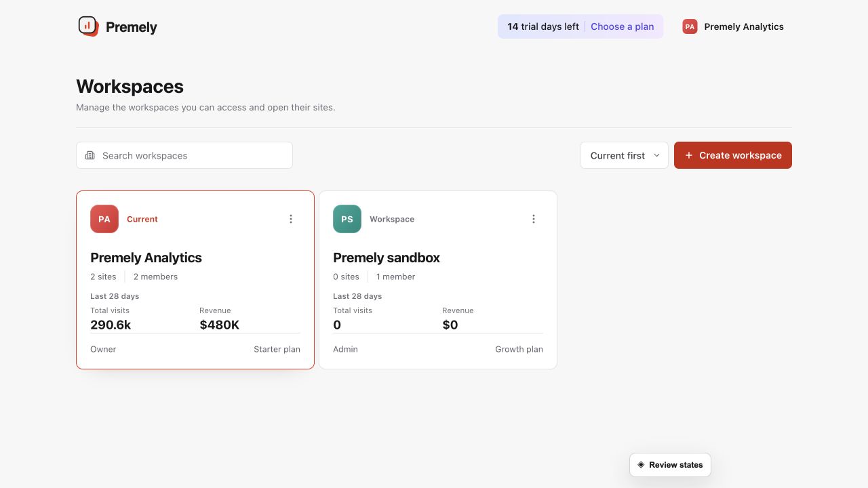Screen dimensions: 868x488
Task: Click the 14 trial days left text
Action: click(x=543, y=26)
